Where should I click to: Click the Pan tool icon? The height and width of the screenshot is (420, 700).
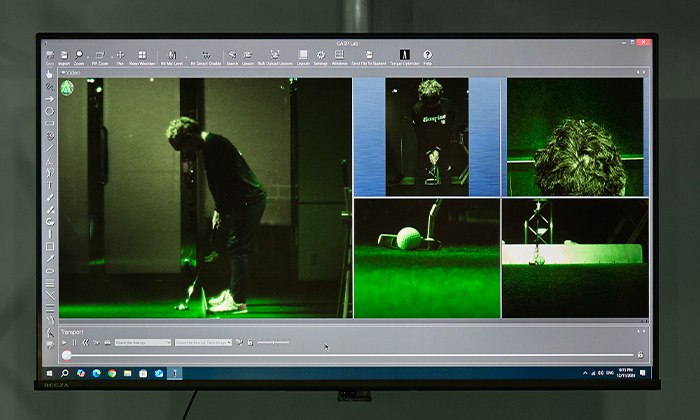pos(120,57)
